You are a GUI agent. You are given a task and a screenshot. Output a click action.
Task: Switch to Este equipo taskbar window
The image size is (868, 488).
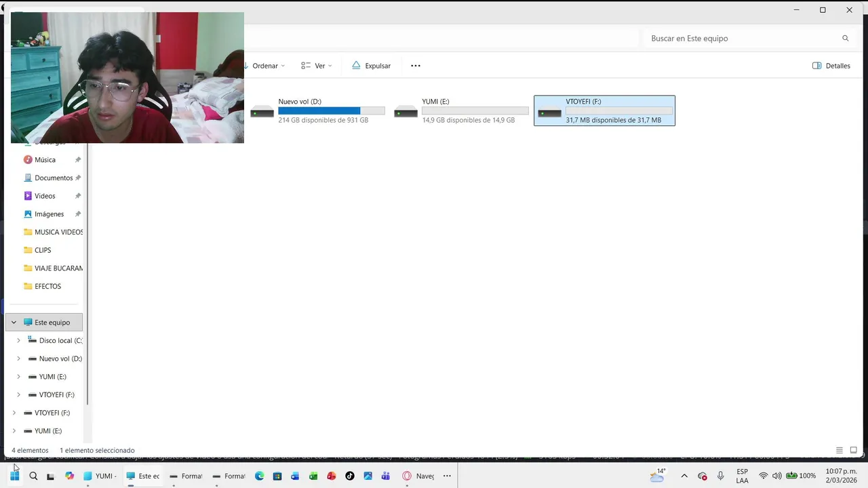click(143, 476)
